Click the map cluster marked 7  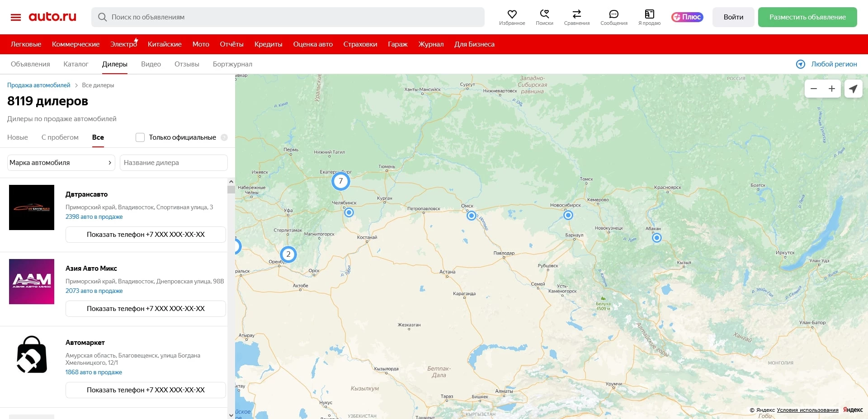coord(340,181)
